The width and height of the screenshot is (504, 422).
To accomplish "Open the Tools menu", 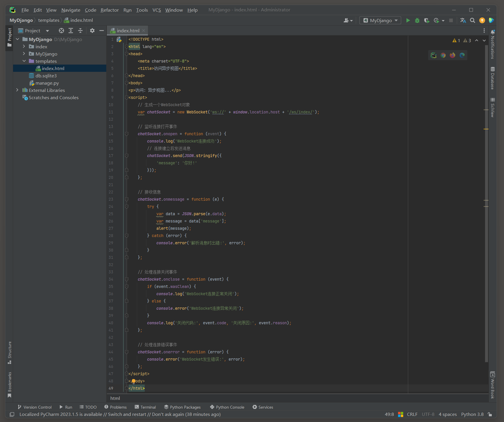I will (142, 10).
